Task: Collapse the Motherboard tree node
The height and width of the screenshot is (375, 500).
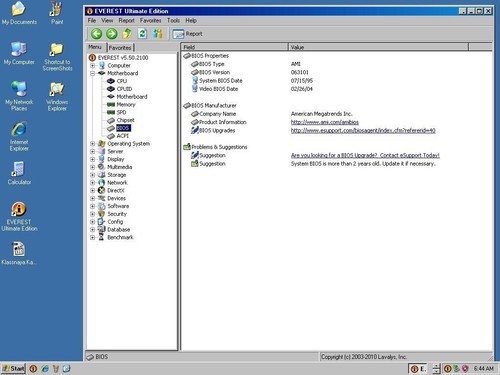Action: click(93, 73)
